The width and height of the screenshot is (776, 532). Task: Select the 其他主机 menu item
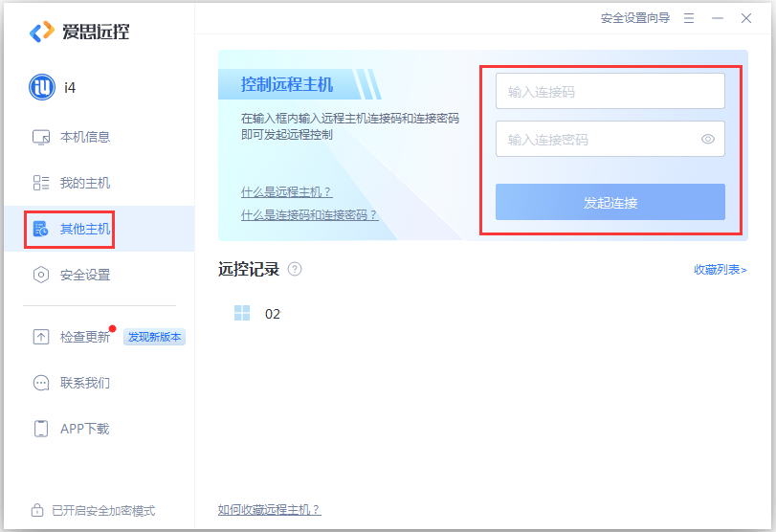pos(99,229)
